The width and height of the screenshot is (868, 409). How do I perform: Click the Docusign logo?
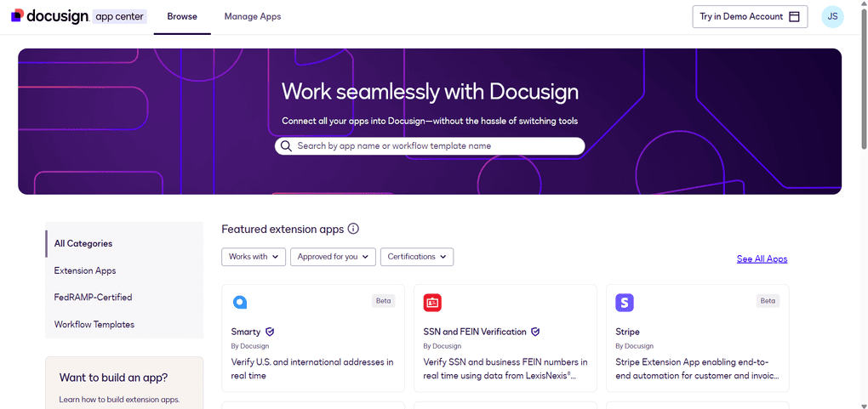click(x=49, y=16)
